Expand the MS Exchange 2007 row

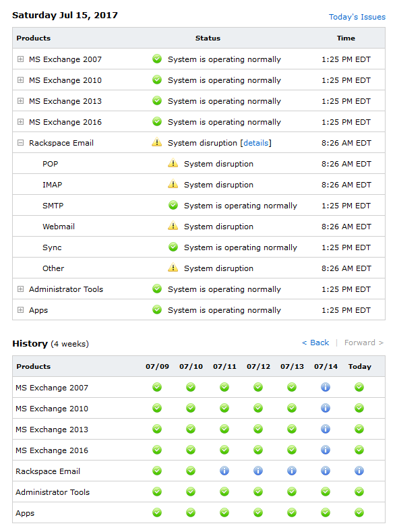click(21, 59)
